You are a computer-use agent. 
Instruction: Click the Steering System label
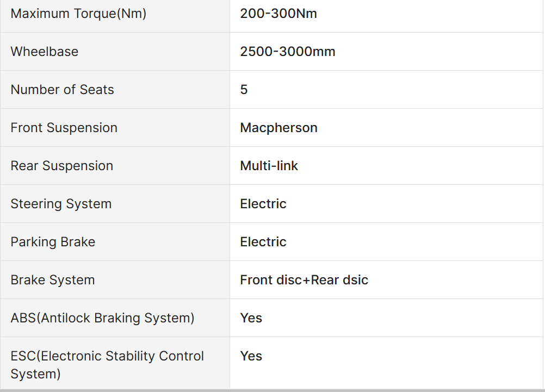tap(61, 204)
